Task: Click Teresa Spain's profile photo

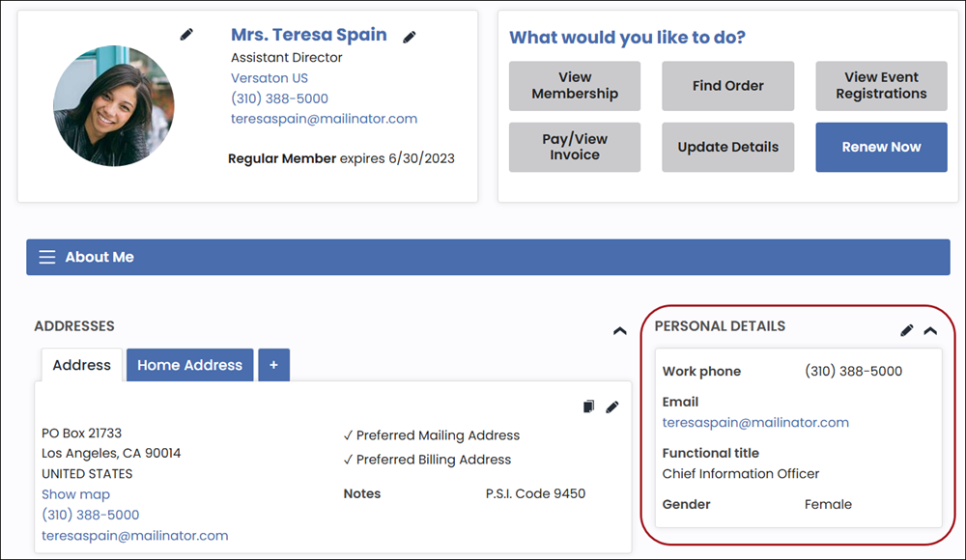Action: [113, 105]
